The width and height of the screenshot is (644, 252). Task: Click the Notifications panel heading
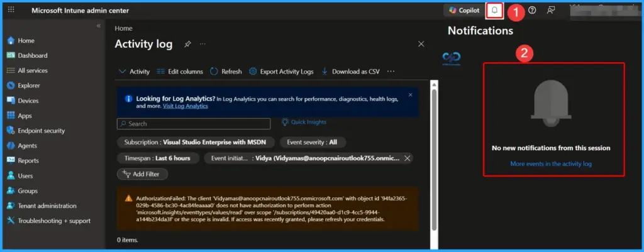pyautogui.click(x=480, y=31)
